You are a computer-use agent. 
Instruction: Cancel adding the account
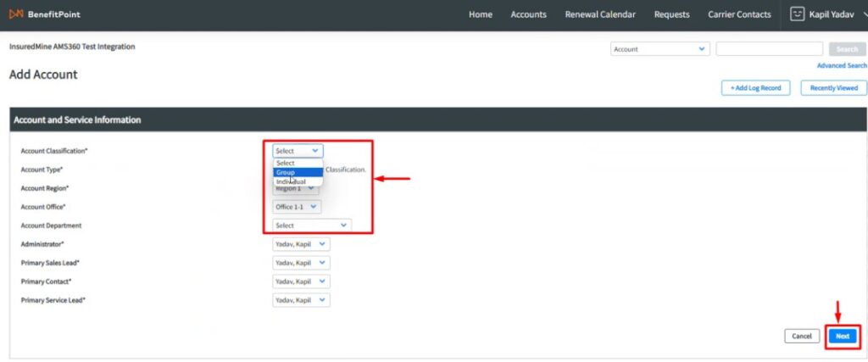coord(802,337)
